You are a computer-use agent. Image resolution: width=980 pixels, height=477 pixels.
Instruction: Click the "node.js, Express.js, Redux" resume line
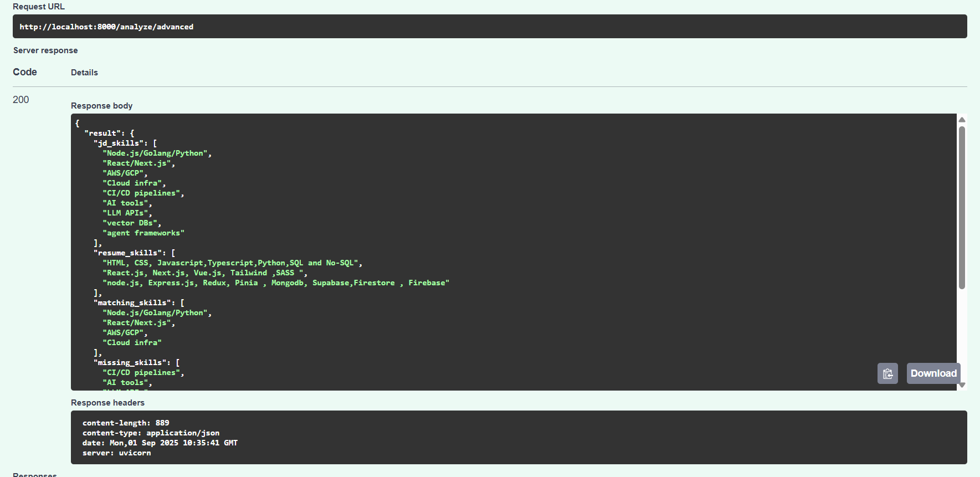click(x=276, y=283)
